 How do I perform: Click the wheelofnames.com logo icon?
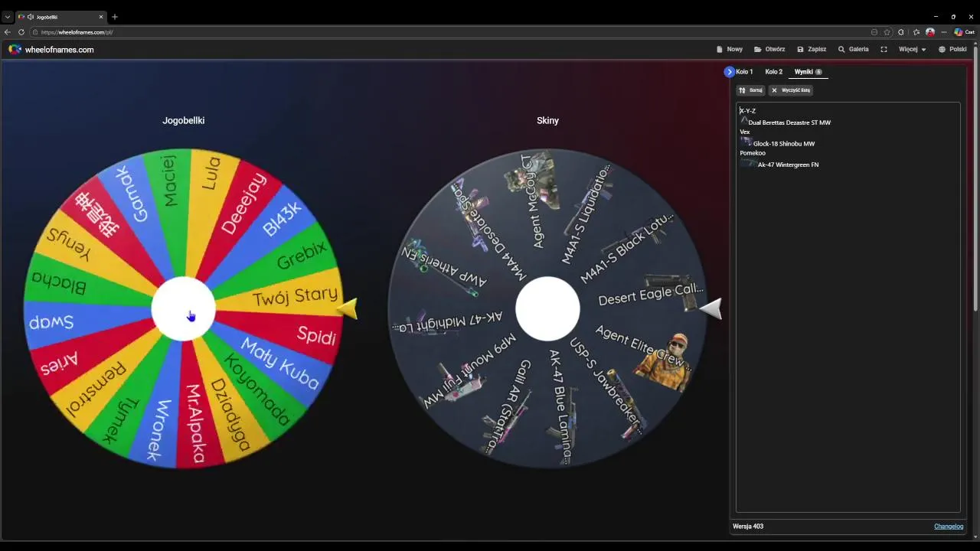pos(15,49)
